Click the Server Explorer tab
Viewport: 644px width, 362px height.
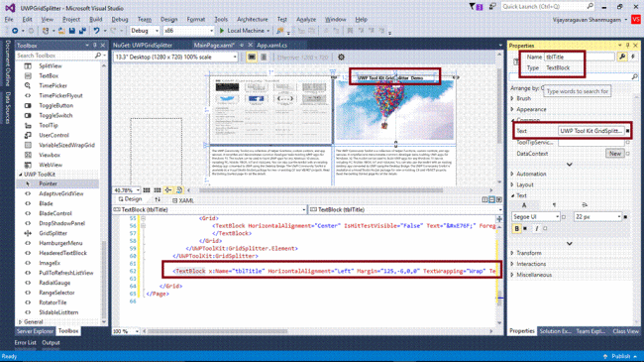35,331
